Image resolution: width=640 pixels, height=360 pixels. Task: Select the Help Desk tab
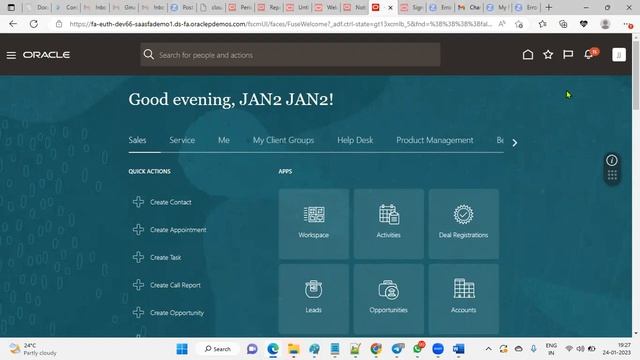coord(355,140)
